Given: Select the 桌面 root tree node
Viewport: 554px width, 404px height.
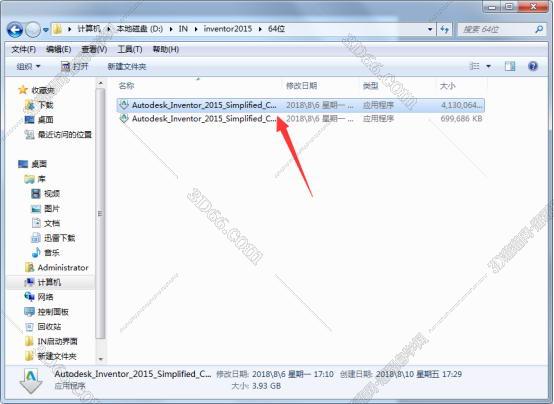Looking at the screenshot, I should (39, 164).
